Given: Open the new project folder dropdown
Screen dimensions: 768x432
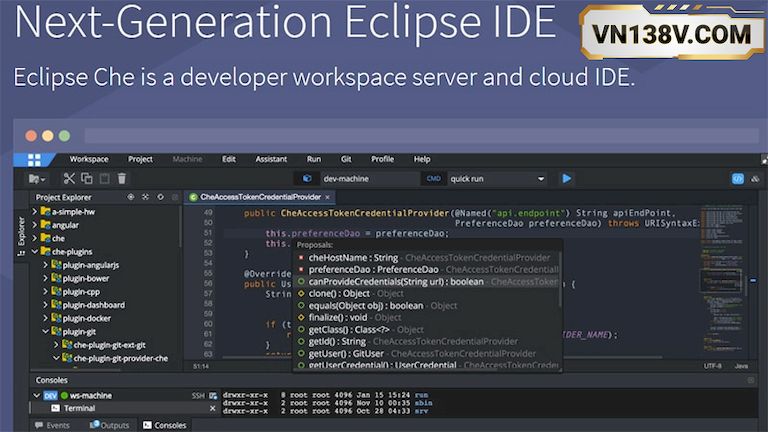Looking at the screenshot, I should tap(37, 179).
